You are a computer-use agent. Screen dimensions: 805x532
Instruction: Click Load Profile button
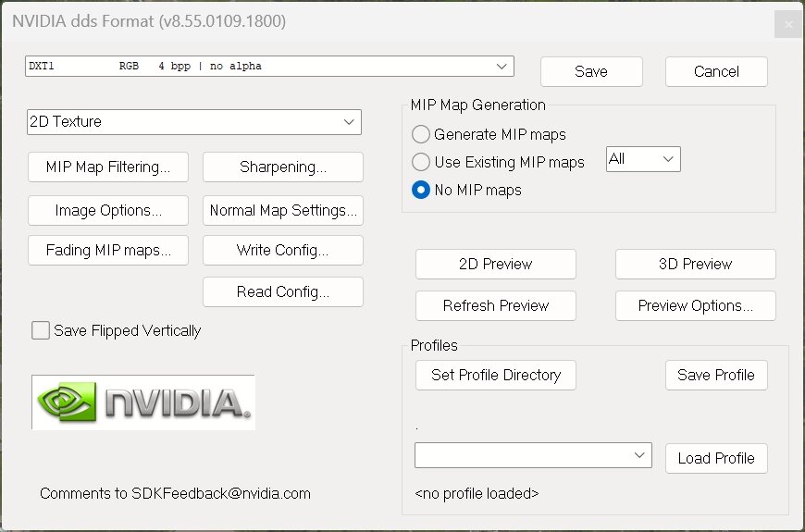[x=716, y=458]
